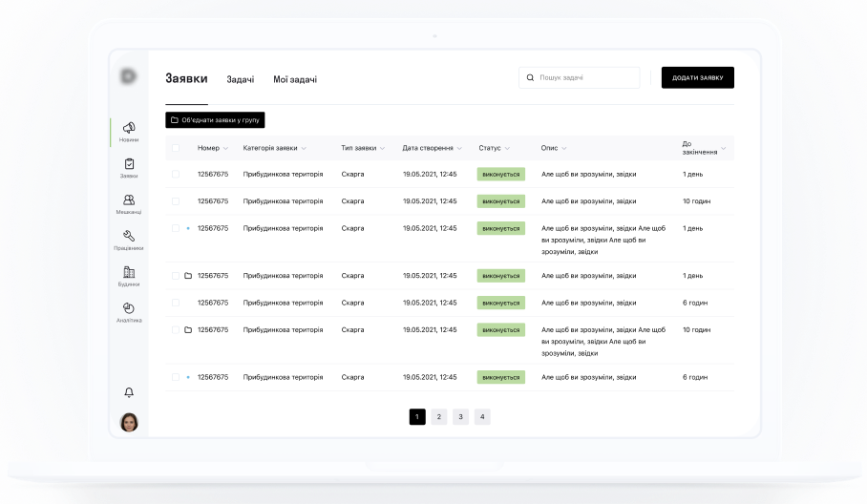Open the Категорія заявки column filter
This screenshot has height=504, width=867.
(x=304, y=149)
